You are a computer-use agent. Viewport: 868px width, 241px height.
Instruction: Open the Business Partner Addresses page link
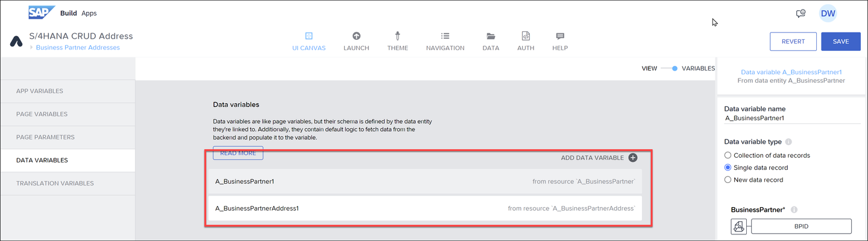(x=78, y=47)
